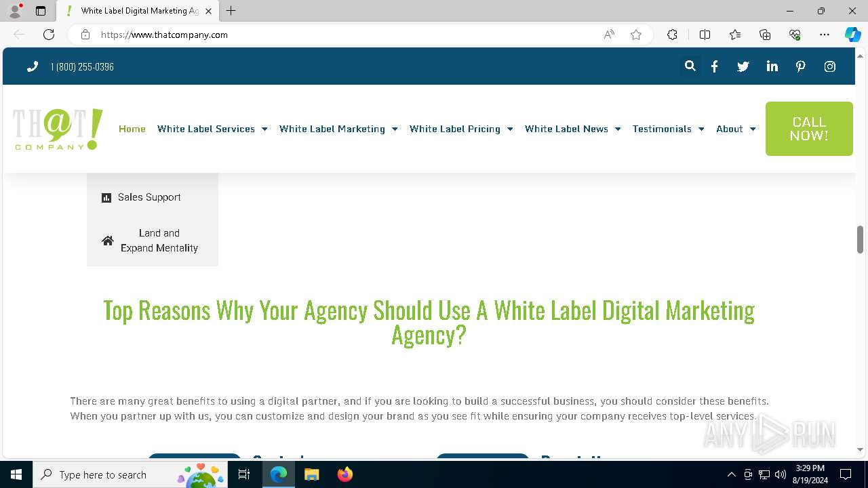
Task: Close the White Label Digital Marketing tab
Action: [208, 11]
